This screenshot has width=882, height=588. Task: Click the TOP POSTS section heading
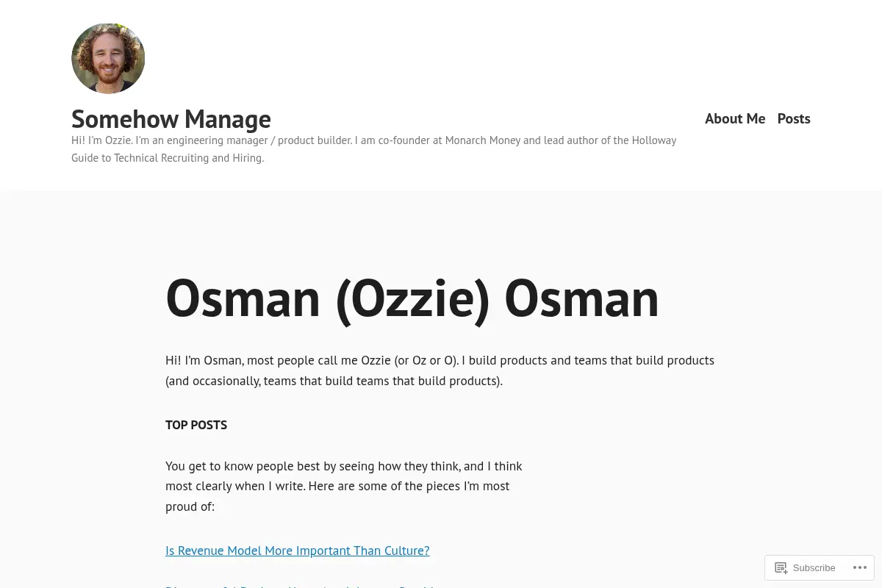click(196, 425)
